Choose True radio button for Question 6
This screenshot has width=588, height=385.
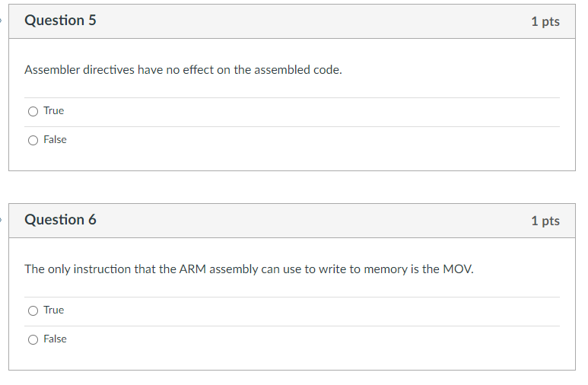[x=33, y=310]
